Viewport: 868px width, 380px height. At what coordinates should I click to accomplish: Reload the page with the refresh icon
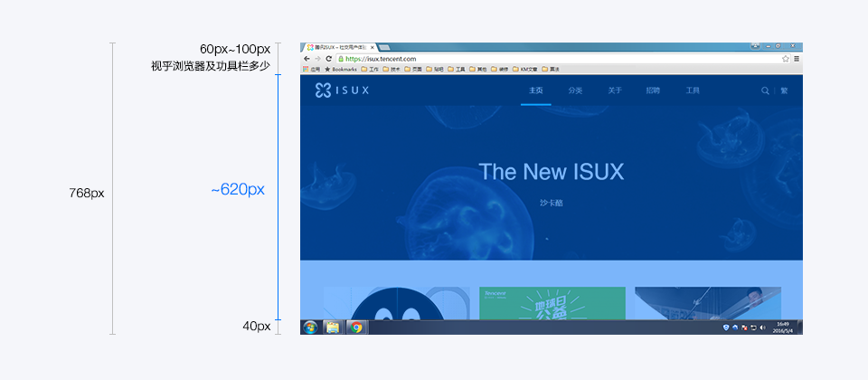tap(328, 59)
